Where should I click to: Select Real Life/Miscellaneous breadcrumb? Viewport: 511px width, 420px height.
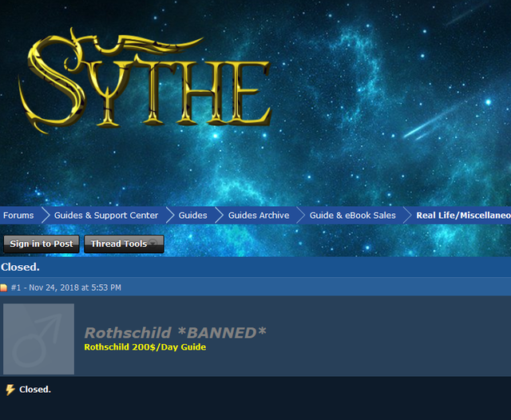(463, 216)
